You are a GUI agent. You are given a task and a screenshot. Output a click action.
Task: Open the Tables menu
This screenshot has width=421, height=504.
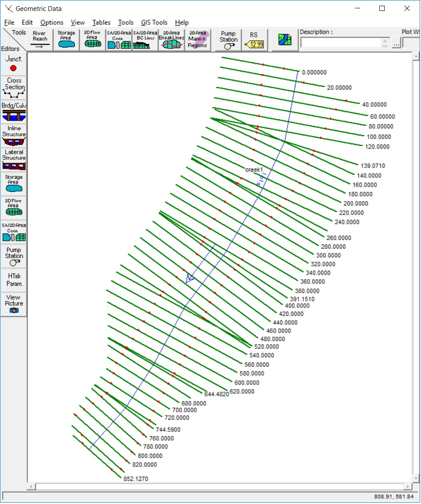click(x=101, y=22)
